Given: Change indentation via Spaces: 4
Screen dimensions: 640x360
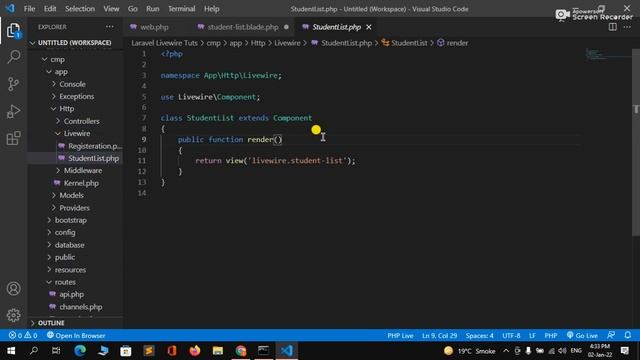Looking at the screenshot, I should click(480, 336).
